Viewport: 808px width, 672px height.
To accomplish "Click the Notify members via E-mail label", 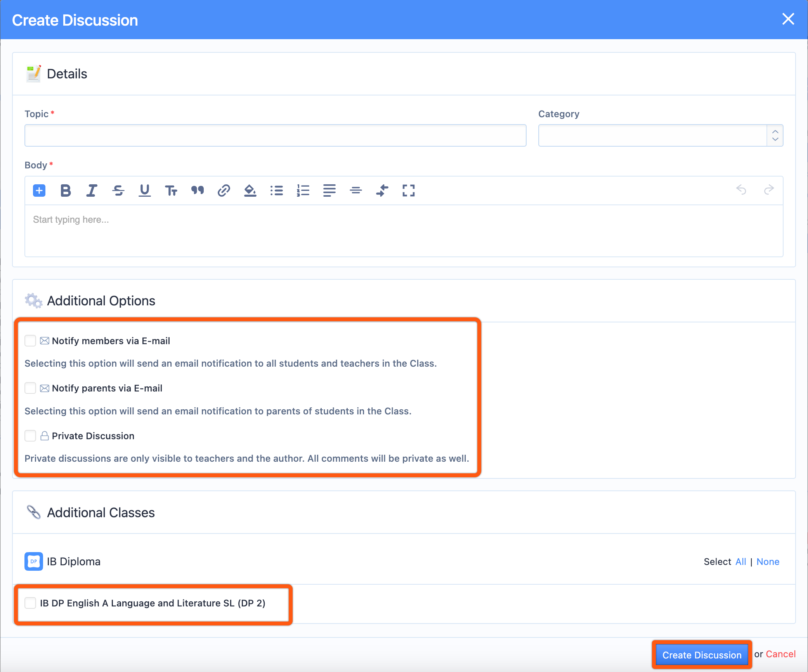I will tap(111, 341).
